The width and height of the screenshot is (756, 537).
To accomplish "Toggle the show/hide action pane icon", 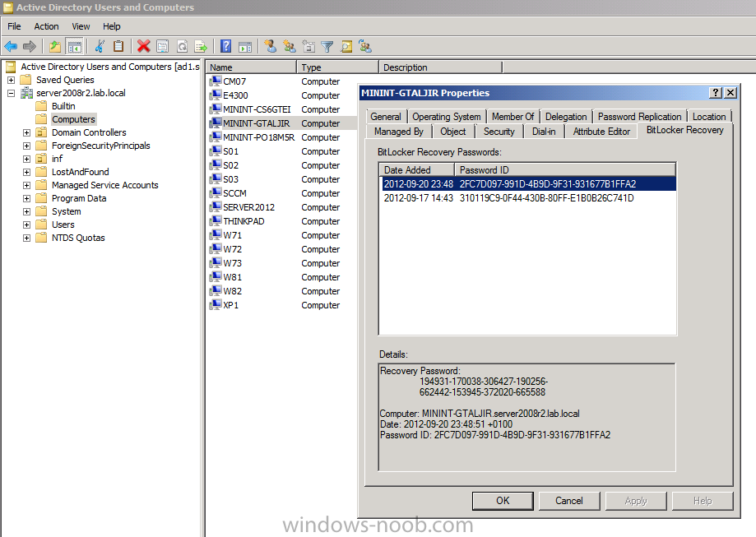I will coord(245,46).
